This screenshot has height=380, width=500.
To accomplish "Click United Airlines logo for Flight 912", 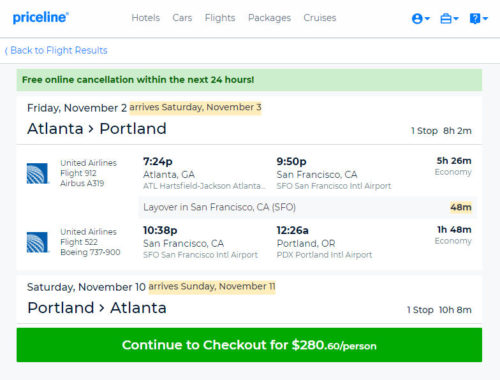I will pyautogui.click(x=37, y=173).
